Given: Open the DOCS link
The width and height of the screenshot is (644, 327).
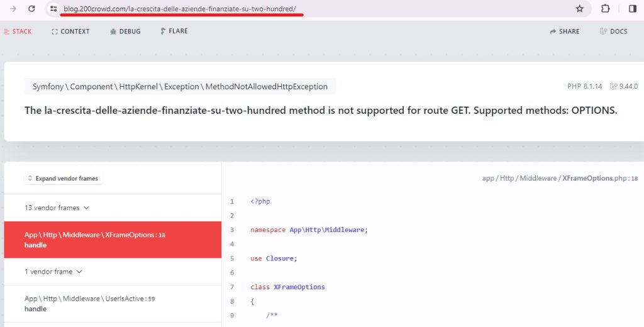Looking at the screenshot, I should tap(614, 31).
